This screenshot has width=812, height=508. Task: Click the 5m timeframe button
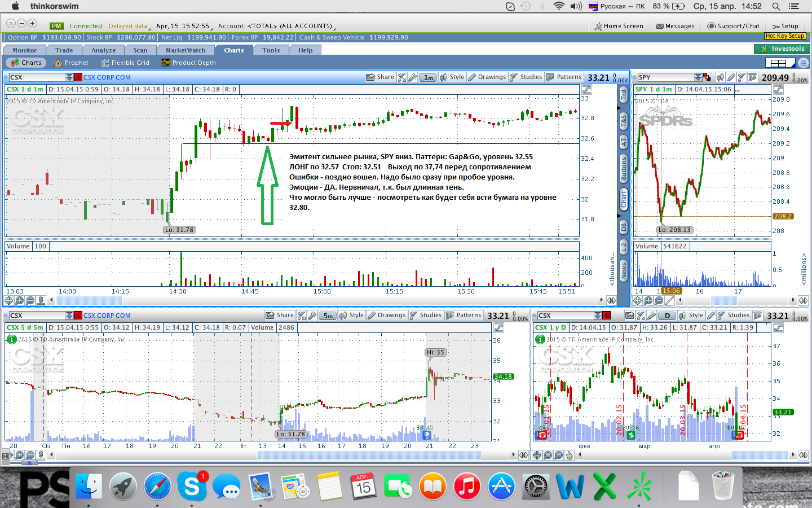[x=328, y=316]
